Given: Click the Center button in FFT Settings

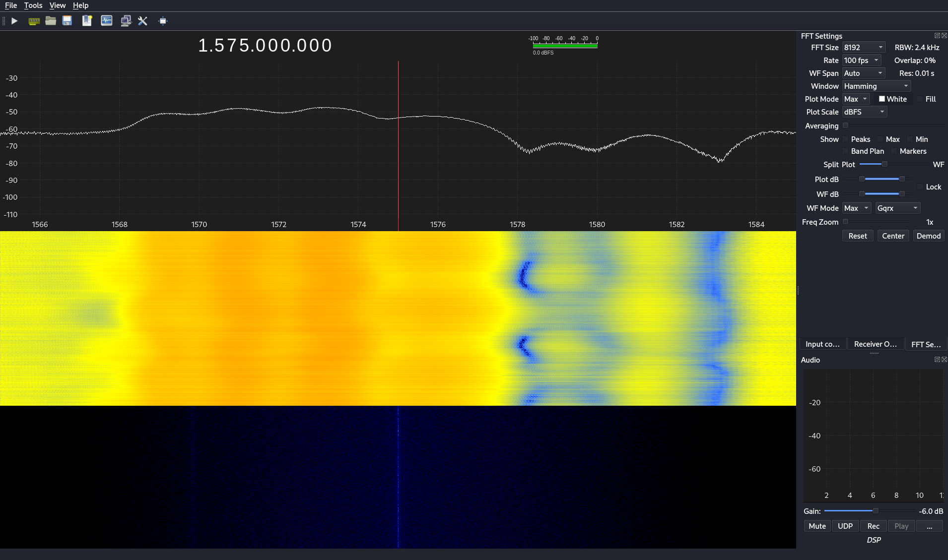Looking at the screenshot, I should 893,236.
